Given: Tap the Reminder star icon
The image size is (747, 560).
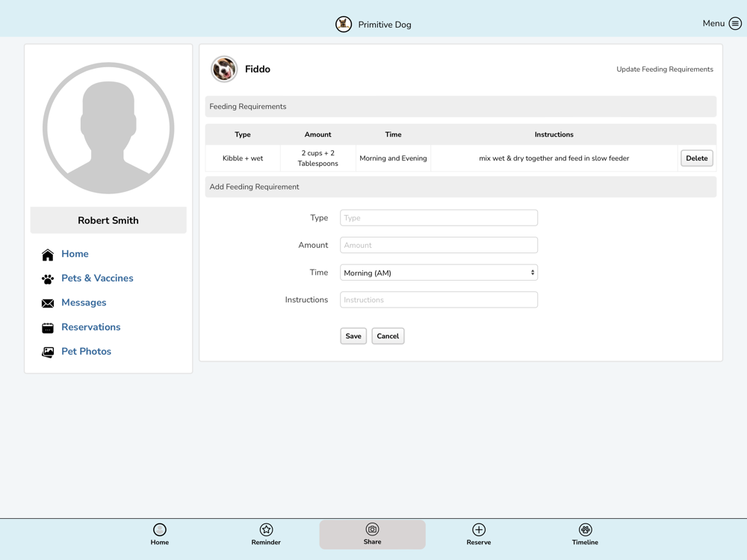Looking at the screenshot, I should [x=266, y=529].
